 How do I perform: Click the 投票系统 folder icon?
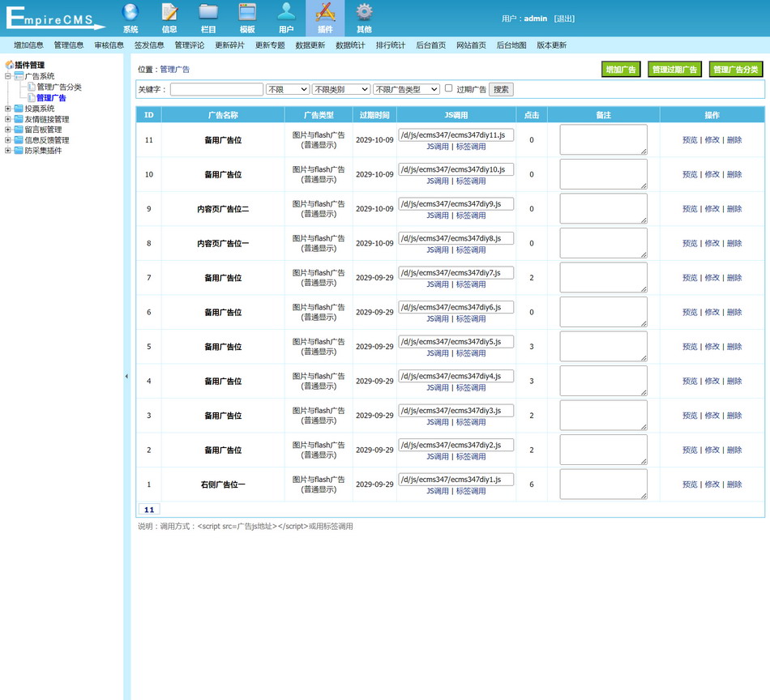tap(19, 109)
